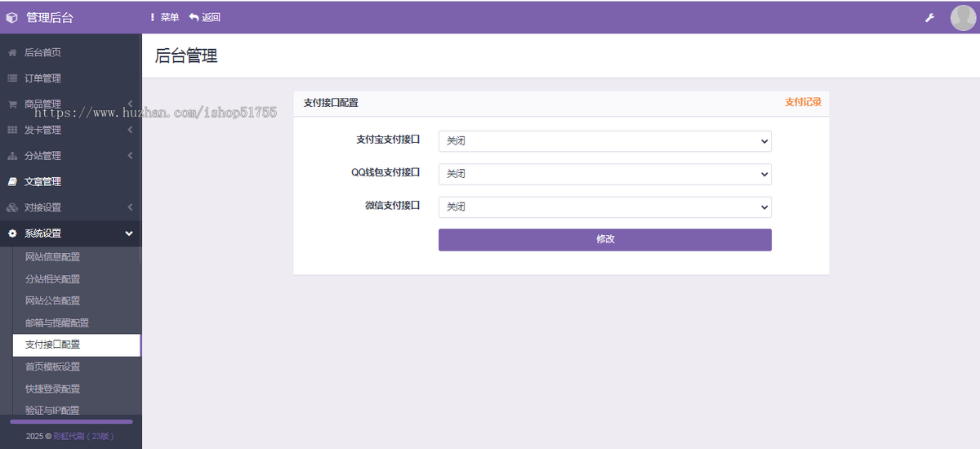
Task: Click the 支付接口配置 panel title
Action: pos(331,103)
